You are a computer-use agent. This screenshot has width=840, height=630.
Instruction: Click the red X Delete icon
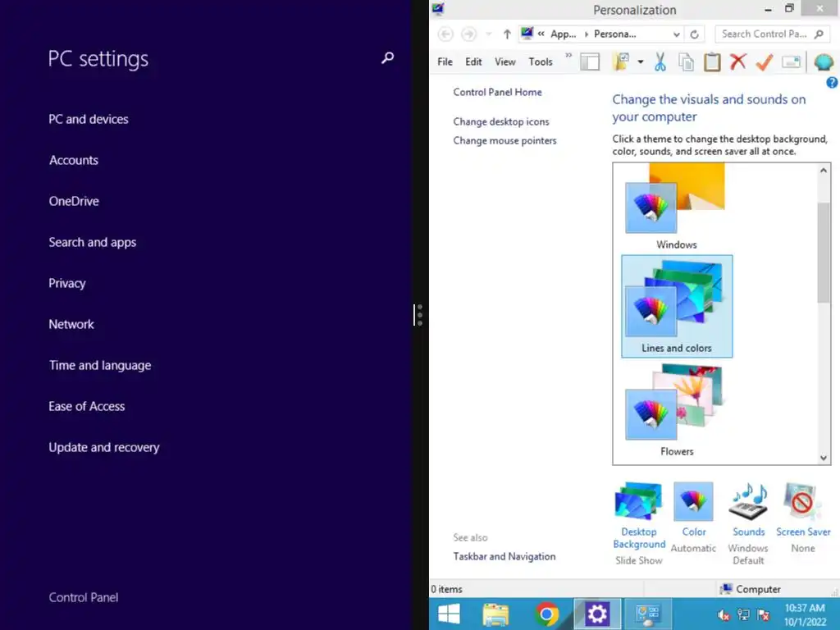pyautogui.click(x=738, y=62)
